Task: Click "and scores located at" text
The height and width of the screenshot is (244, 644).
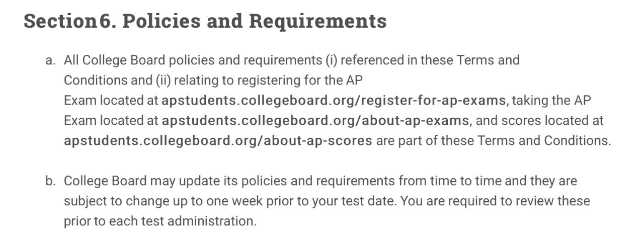Action: pos(539,121)
